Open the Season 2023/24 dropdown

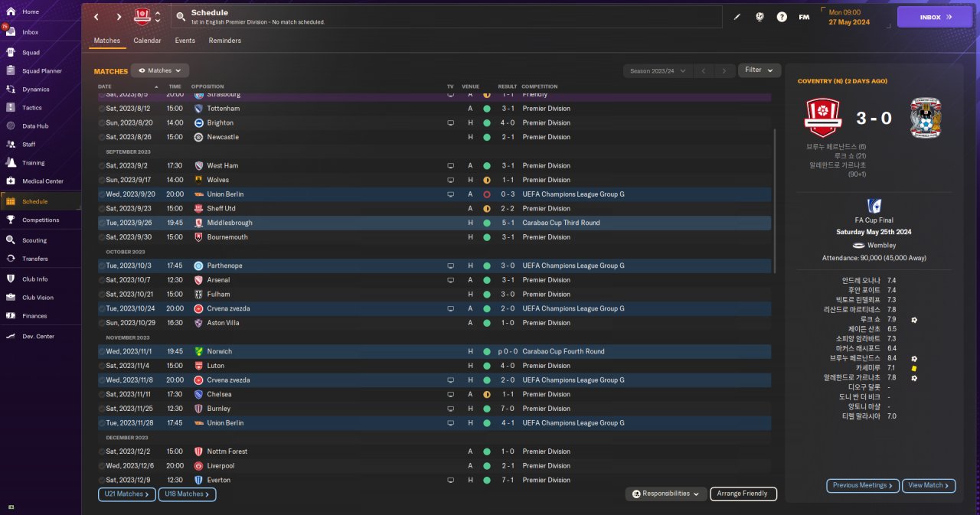658,70
